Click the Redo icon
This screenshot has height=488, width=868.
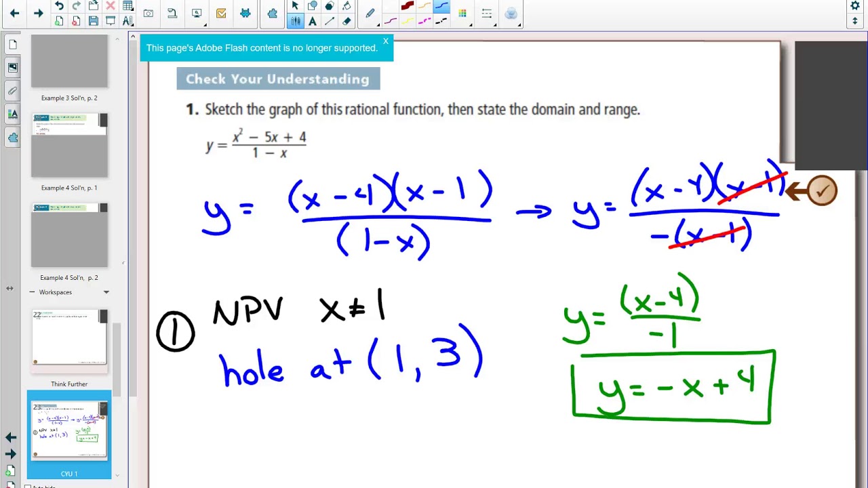76,6
